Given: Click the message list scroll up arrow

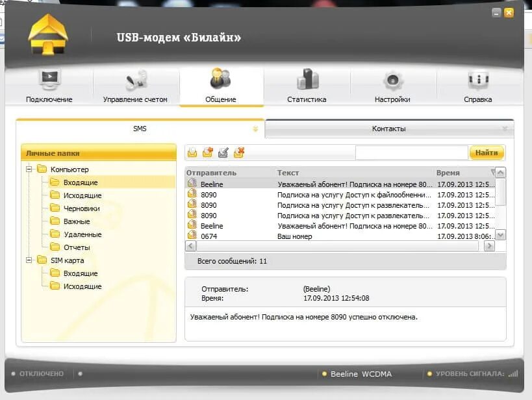Looking at the screenshot, I should [x=500, y=172].
